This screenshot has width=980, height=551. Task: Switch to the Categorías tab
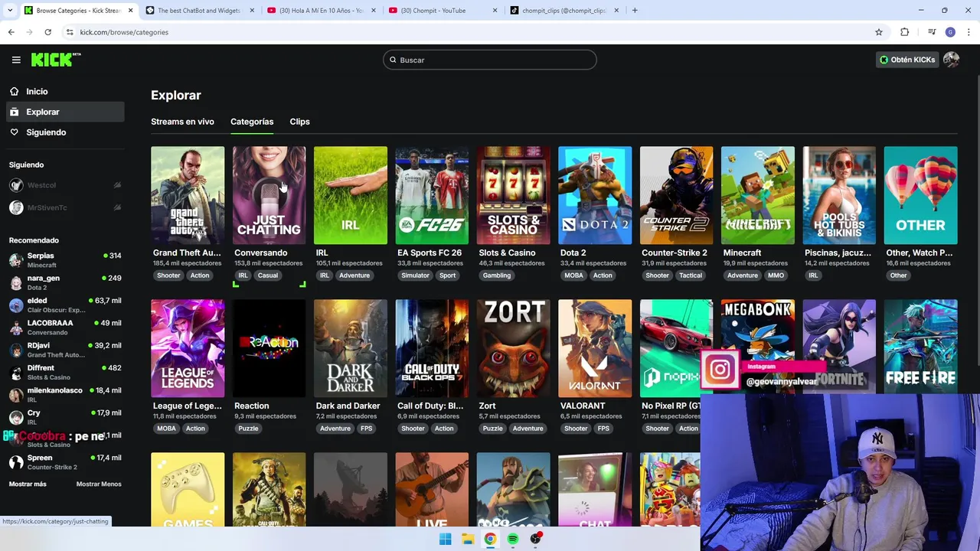[252, 122]
